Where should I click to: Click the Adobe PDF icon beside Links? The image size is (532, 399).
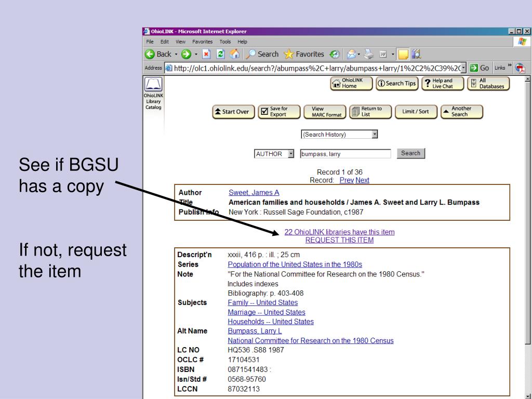click(520, 68)
